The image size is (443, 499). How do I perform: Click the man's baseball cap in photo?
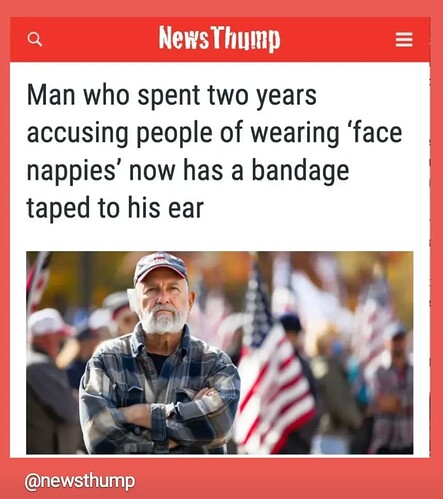pyautogui.click(x=160, y=267)
